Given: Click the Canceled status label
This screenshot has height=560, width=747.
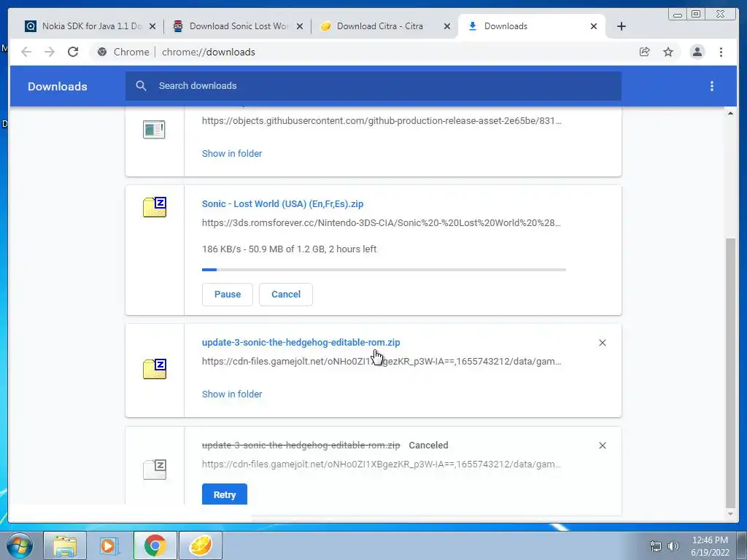Looking at the screenshot, I should coord(428,446).
